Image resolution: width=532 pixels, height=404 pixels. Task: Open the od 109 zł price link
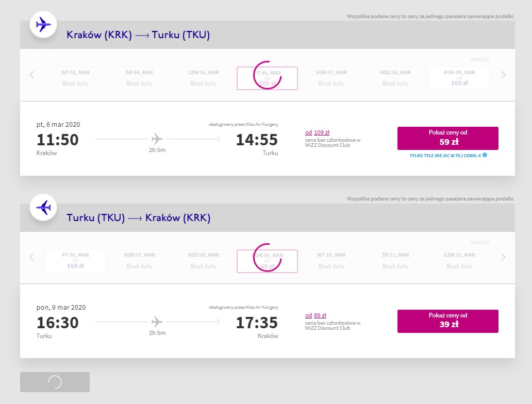tap(317, 132)
